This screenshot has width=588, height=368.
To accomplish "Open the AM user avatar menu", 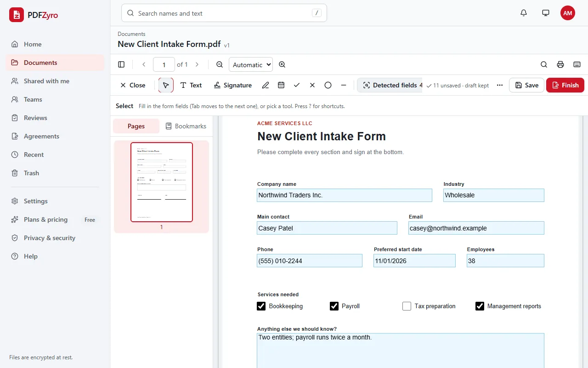I will point(568,13).
